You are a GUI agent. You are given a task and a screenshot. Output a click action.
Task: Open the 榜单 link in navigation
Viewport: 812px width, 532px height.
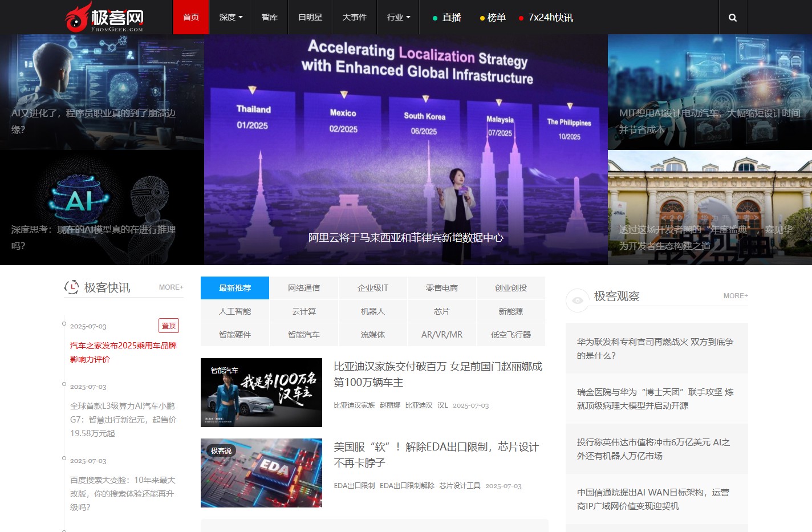pos(497,18)
